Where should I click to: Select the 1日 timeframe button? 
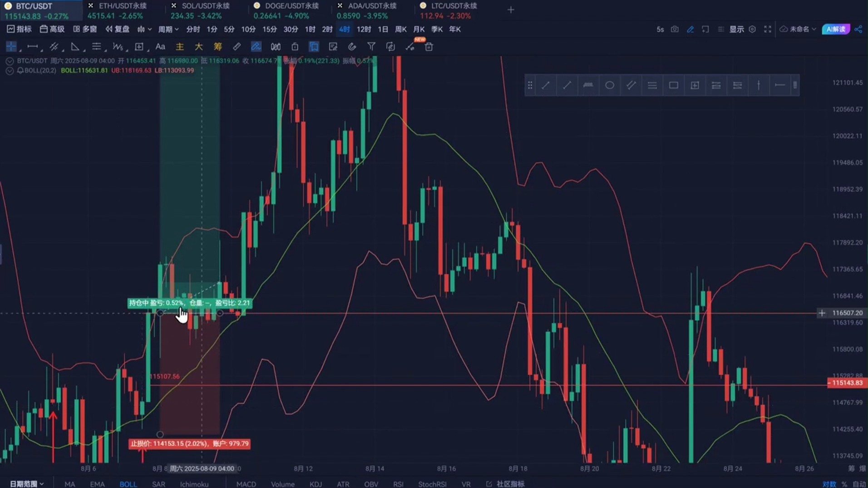coord(383,29)
